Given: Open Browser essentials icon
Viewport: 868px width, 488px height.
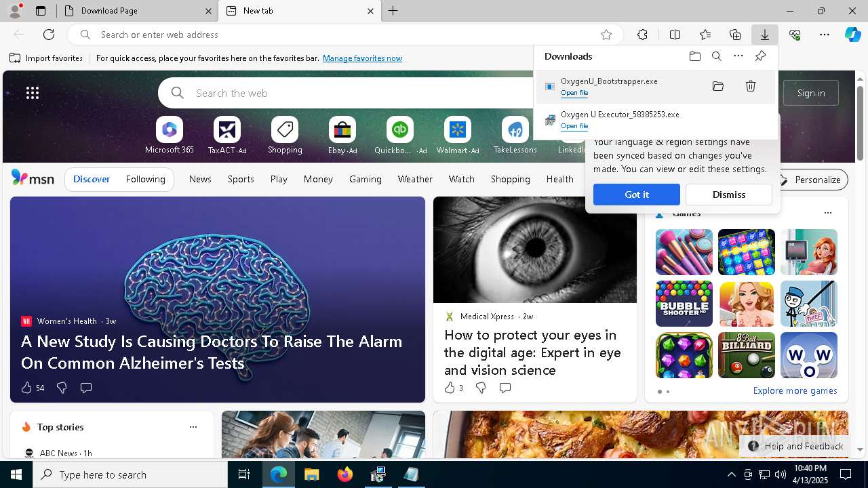Looking at the screenshot, I should tap(795, 35).
